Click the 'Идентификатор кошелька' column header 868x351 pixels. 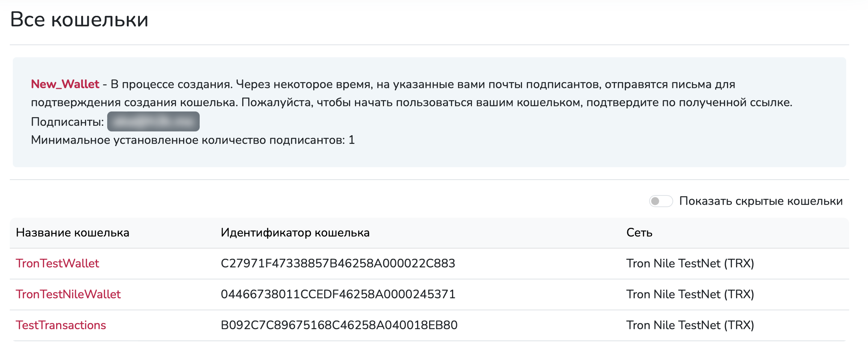click(x=295, y=233)
